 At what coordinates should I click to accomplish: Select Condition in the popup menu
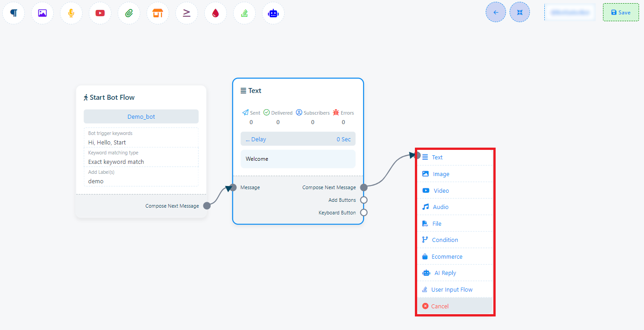tap(445, 240)
